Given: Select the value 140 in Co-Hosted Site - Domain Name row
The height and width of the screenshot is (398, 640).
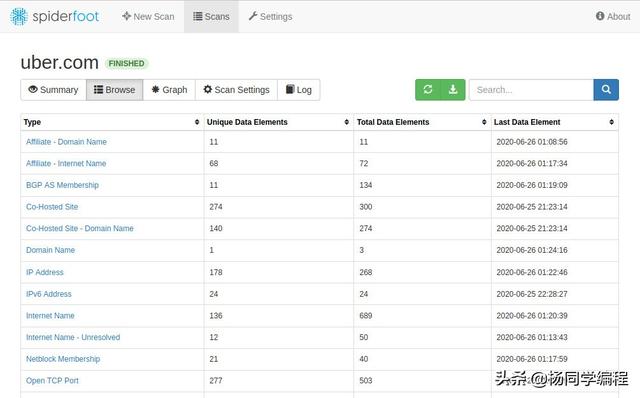Looking at the screenshot, I should (216, 228).
